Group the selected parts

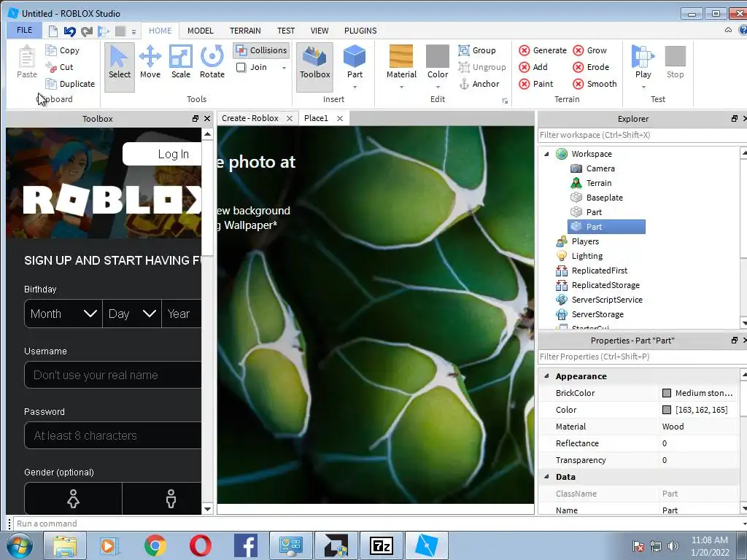pos(477,50)
